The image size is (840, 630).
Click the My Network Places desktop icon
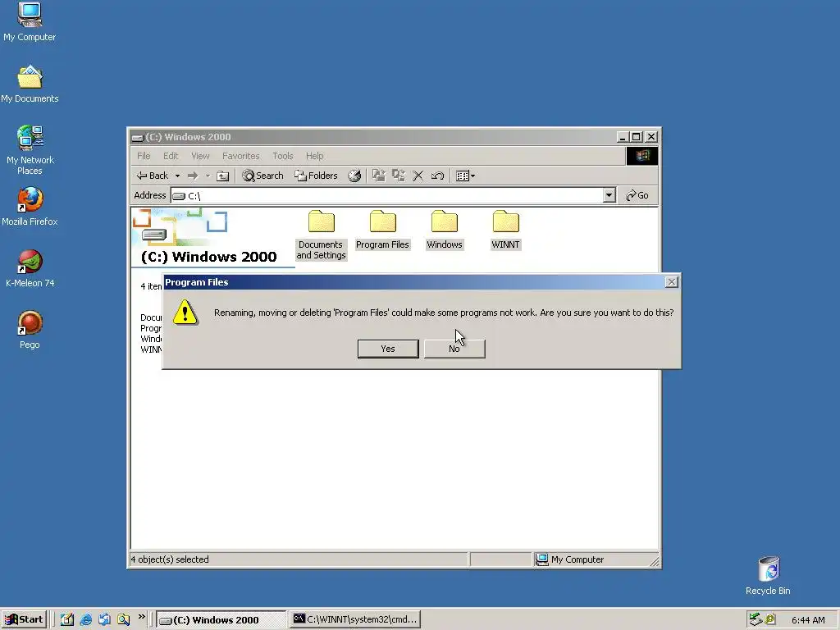point(30,151)
